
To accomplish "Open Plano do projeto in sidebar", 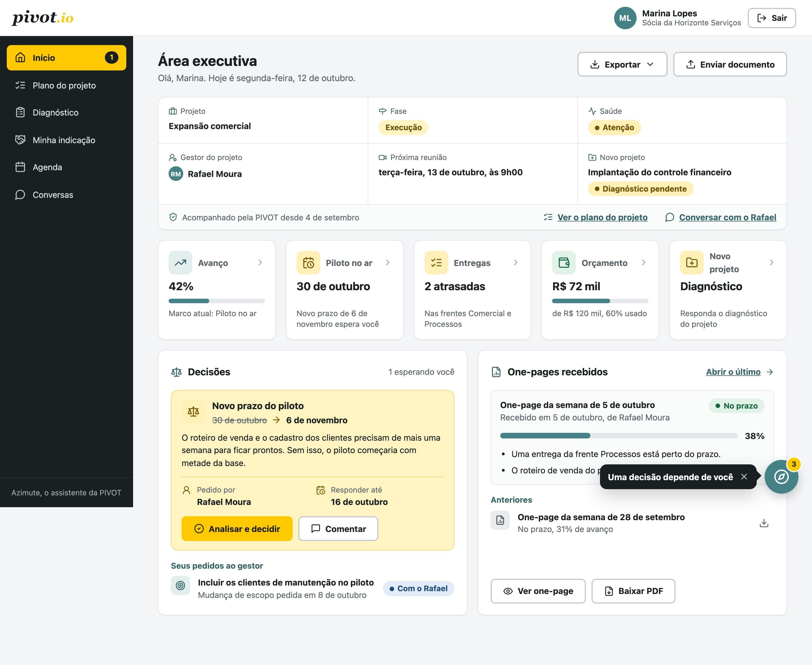I will pyautogui.click(x=66, y=85).
